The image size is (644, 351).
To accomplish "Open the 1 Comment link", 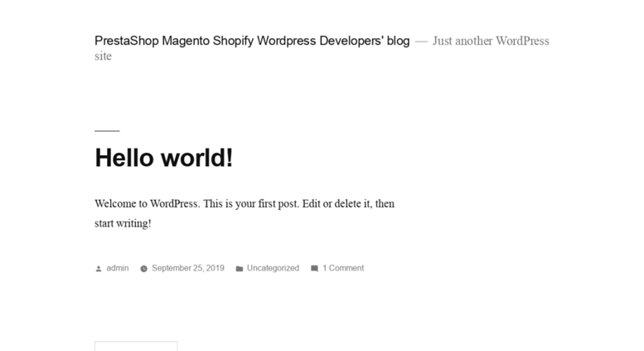I will (x=343, y=268).
